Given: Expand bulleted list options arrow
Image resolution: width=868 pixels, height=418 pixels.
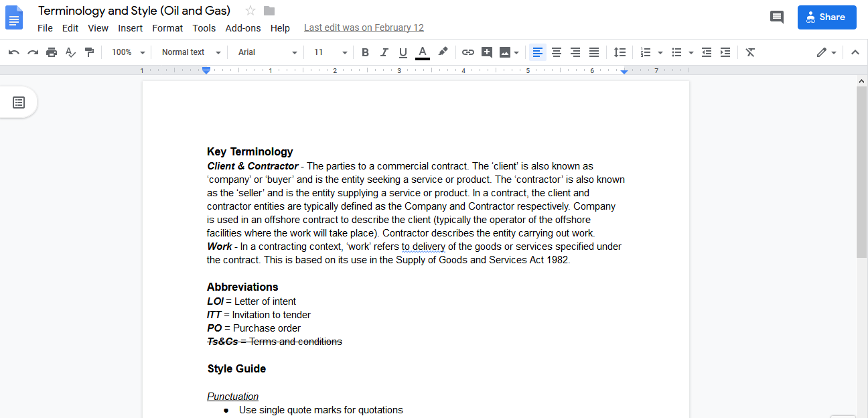Looking at the screenshot, I should [691, 52].
